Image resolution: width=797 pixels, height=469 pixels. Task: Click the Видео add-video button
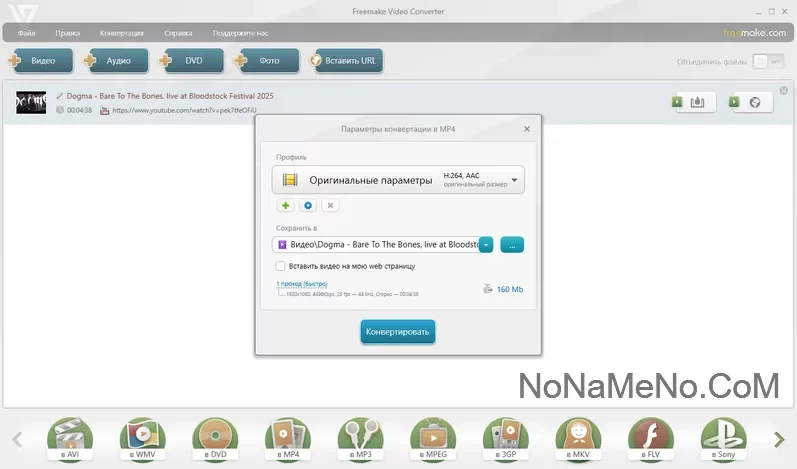pos(43,61)
